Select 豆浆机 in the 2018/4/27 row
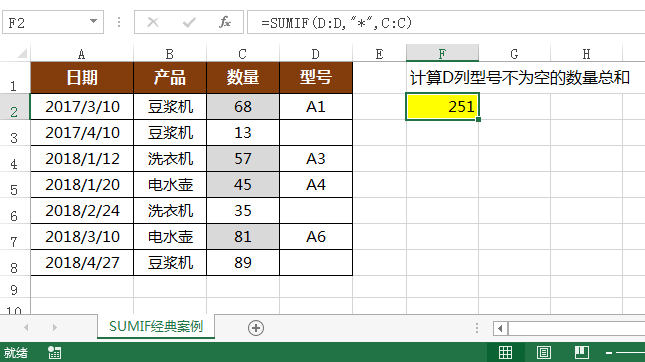645x362 pixels. (169, 263)
